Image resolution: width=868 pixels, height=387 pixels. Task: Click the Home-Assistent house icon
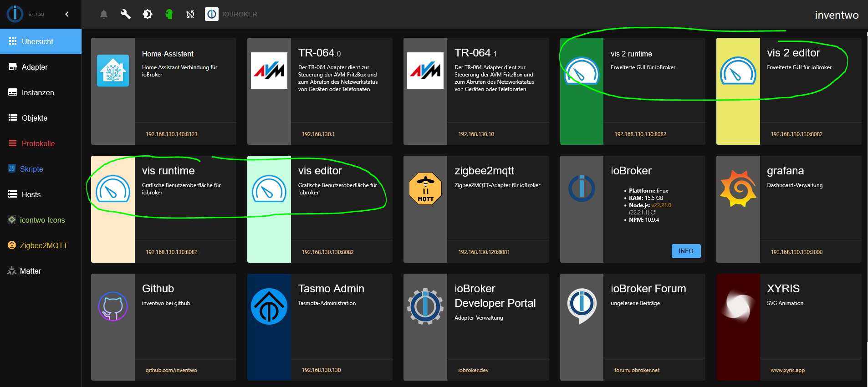click(x=113, y=71)
